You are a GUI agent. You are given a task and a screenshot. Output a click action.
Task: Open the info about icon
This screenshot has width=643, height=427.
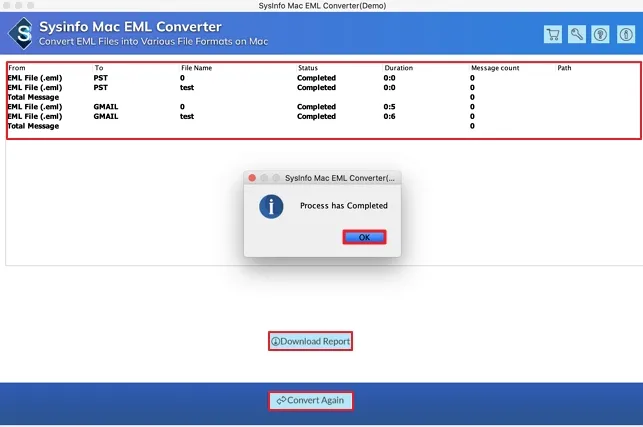[626, 34]
